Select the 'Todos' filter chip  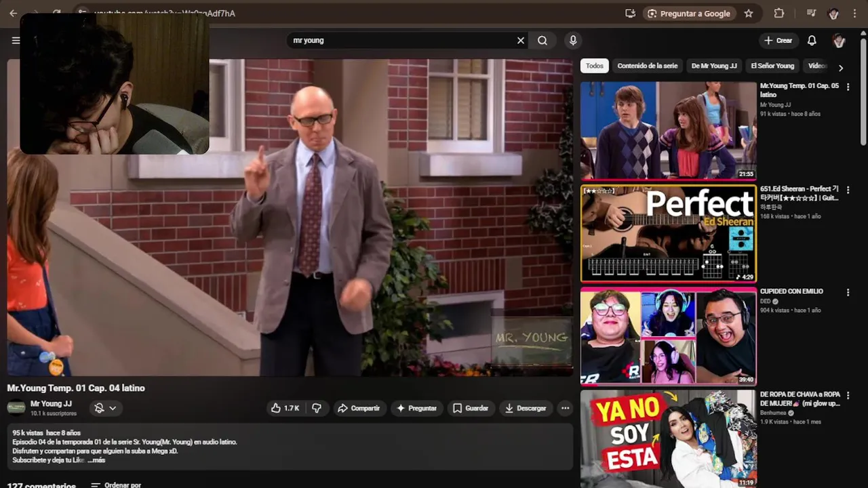coord(595,66)
